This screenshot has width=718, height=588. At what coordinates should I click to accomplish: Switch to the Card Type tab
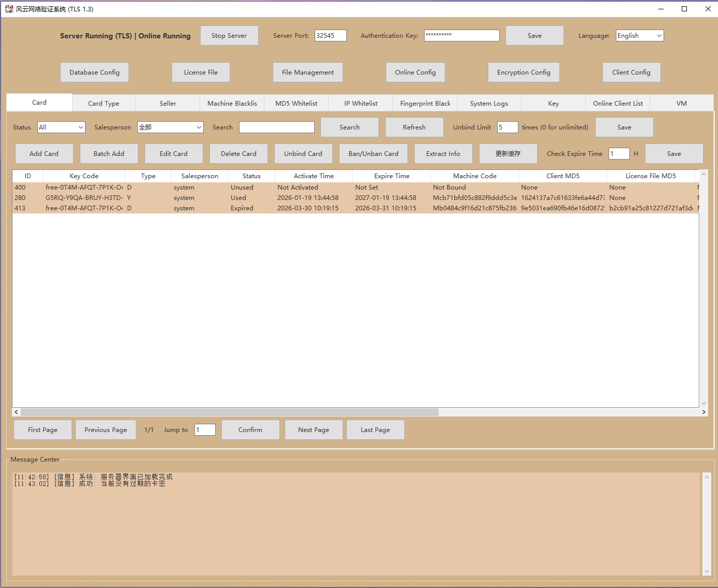tap(104, 104)
